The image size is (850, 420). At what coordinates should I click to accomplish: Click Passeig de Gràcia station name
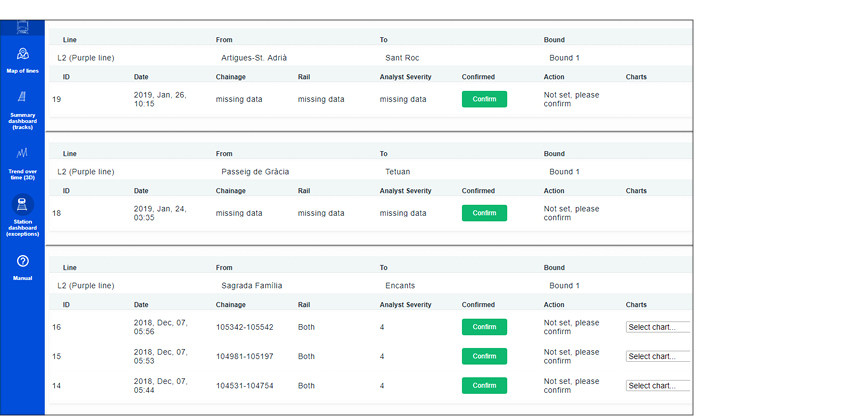(255, 171)
